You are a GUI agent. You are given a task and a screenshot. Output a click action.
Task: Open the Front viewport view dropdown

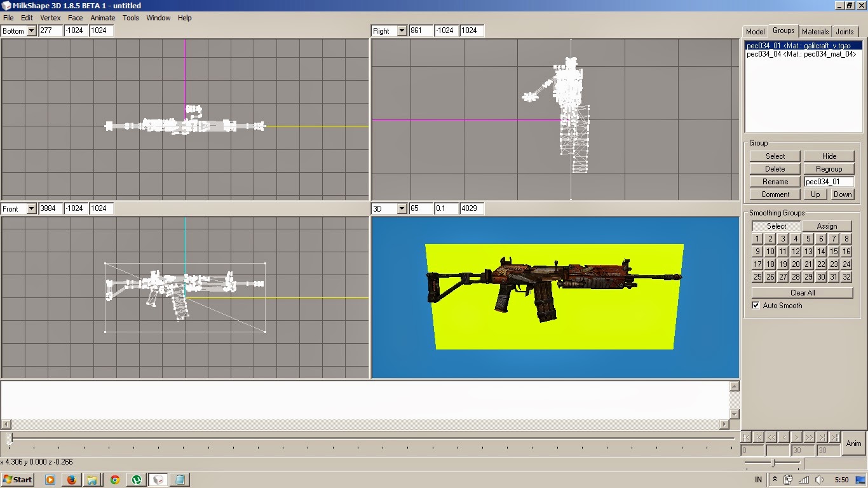(31, 208)
